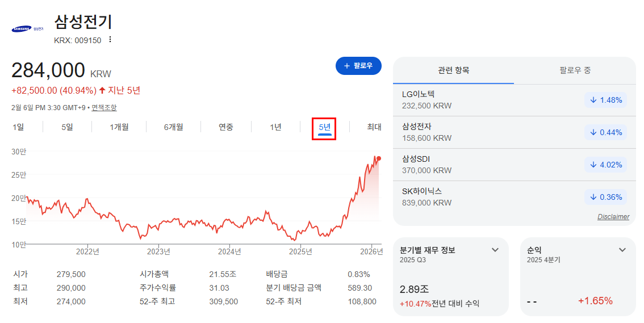This screenshot has width=644, height=323.
Task: Open the SK하이닉스 related stock row
Action: click(x=514, y=197)
